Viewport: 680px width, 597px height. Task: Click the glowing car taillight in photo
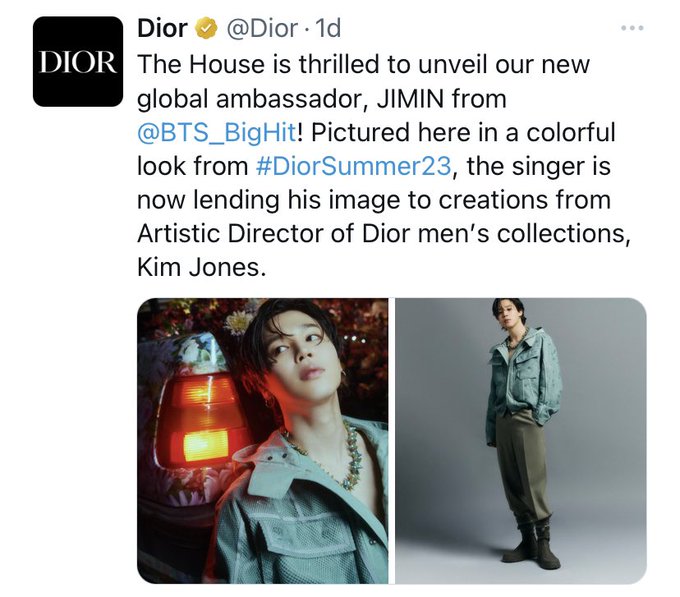coord(200,418)
